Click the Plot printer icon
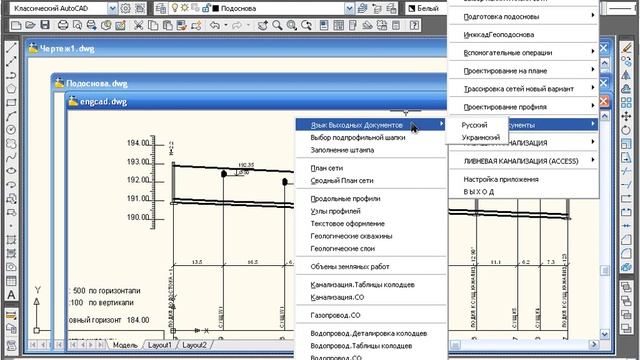Image resolution: width=640 pixels, height=360 pixels. click(x=63, y=25)
